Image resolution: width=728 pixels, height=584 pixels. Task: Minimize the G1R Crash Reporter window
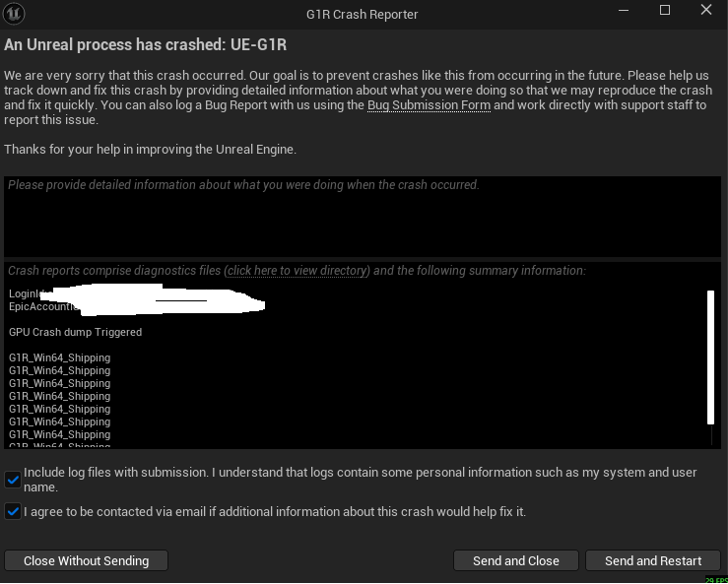[624, 10]
